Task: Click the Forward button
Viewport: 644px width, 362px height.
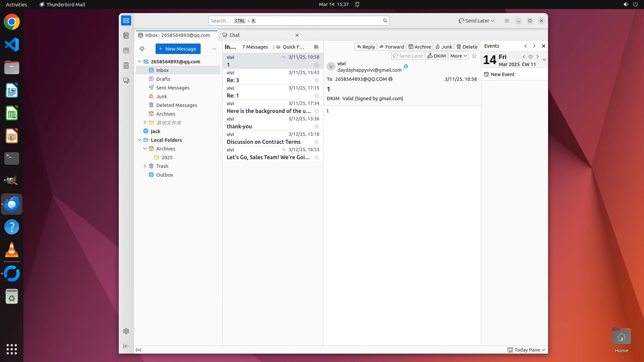Action: (391, 47)
